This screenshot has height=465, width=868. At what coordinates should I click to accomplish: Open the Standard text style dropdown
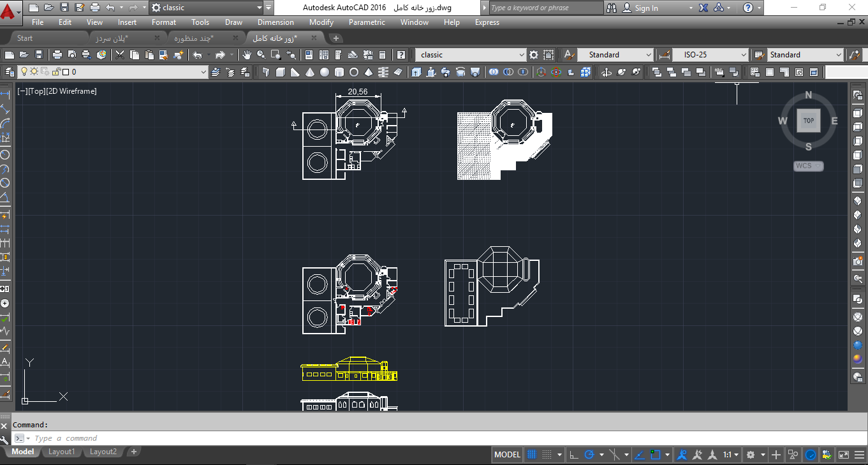tap(649, 55)
